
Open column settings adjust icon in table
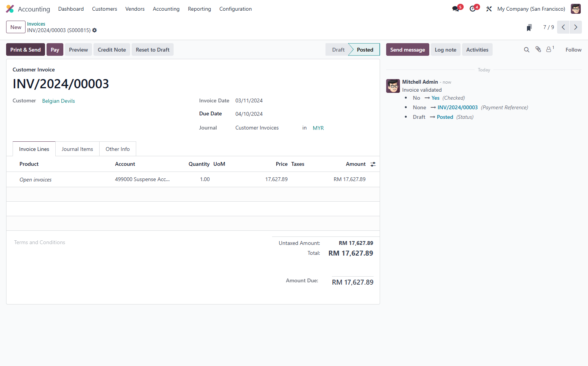coord(373,164)
